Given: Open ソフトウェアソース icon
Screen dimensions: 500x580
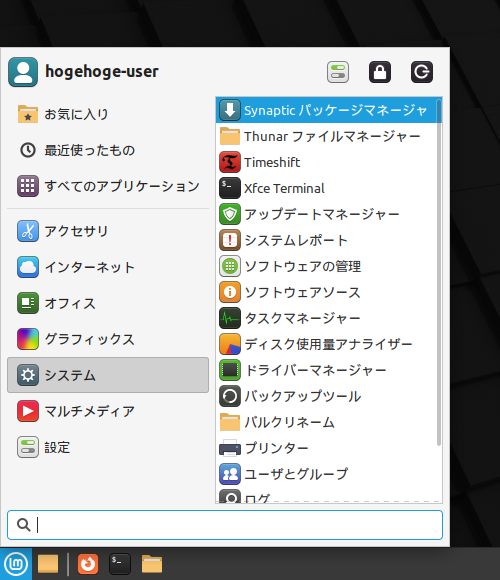Looking at the screenshot, I should point(230,292).
